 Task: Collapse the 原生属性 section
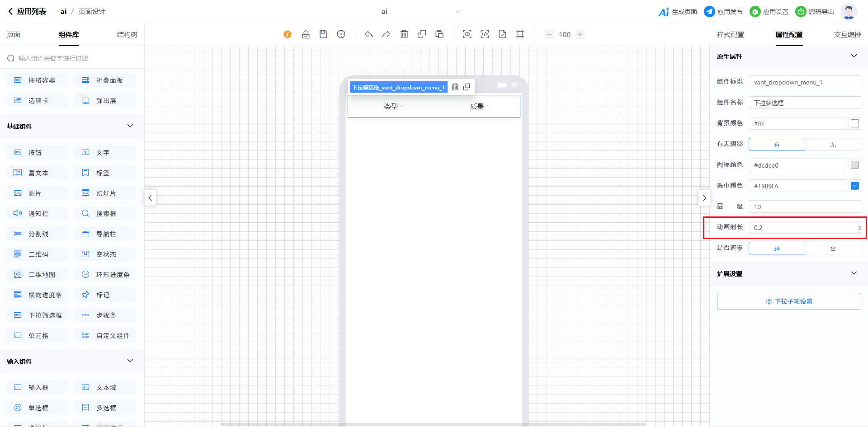(x=854, y=56)
